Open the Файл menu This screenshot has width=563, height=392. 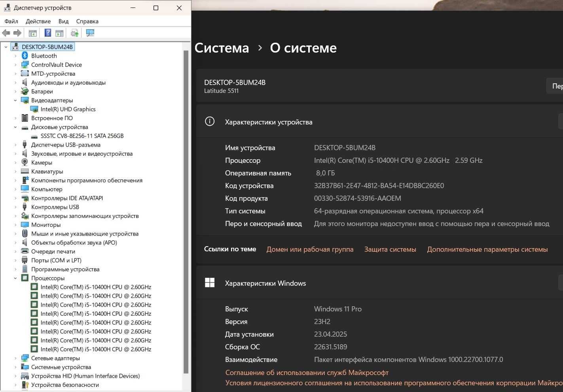pos(11,21)
